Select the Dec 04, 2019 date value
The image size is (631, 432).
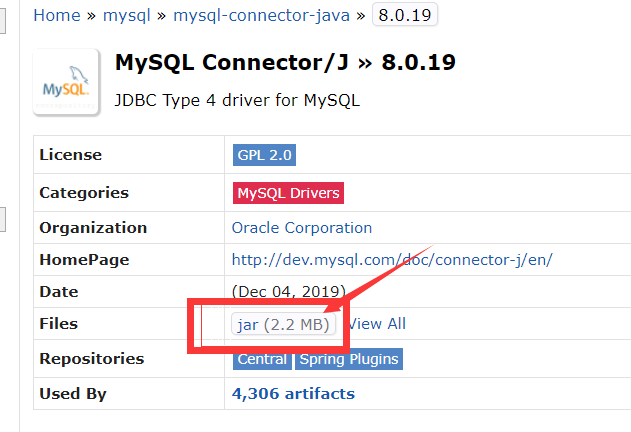(289, 291)
